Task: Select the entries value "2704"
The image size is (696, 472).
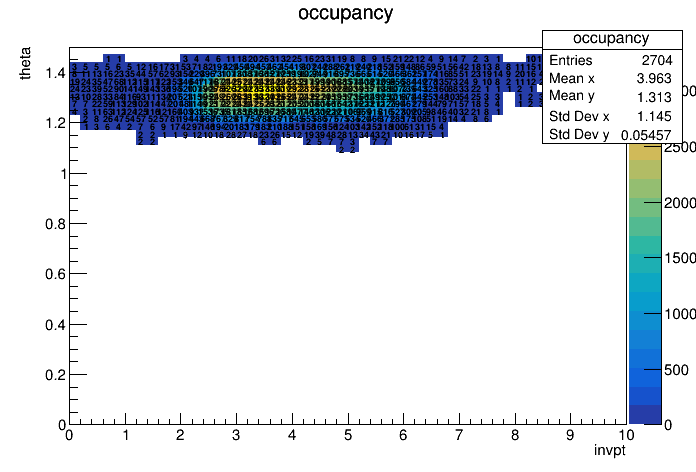Action: [x=657, y=60]
